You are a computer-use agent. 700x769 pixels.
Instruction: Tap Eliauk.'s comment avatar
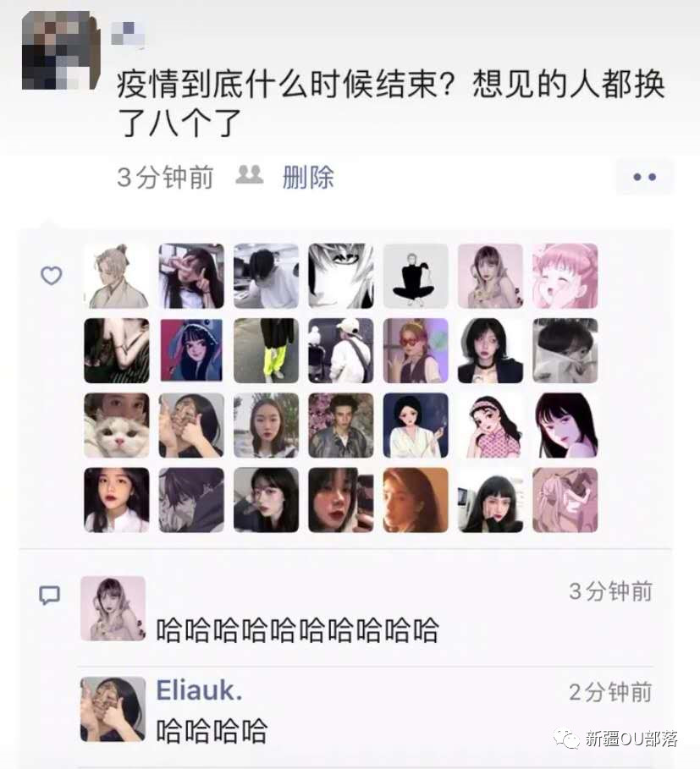click(113, 709)
